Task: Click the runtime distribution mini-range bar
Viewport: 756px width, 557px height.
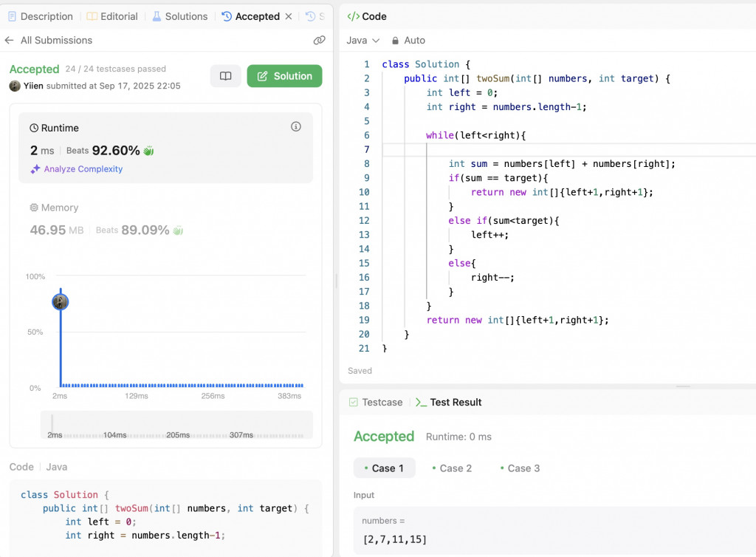Action: pyautogui.click(x=176, y=424)
